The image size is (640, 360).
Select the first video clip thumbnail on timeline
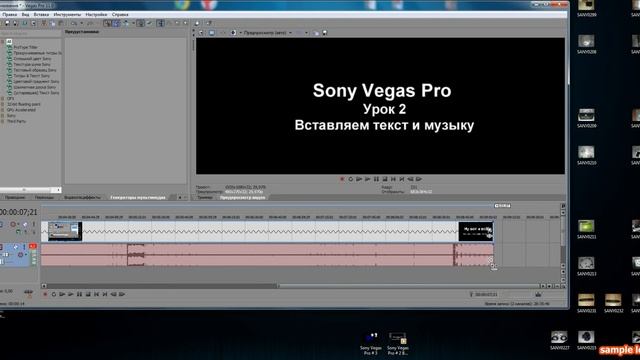click(x=65, y=231)
